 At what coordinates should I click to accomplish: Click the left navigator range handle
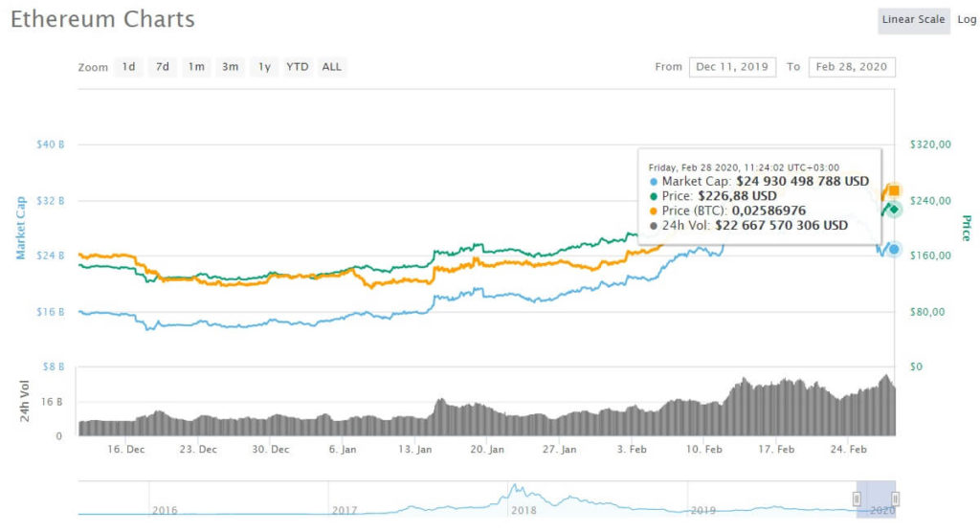(857, 499)
